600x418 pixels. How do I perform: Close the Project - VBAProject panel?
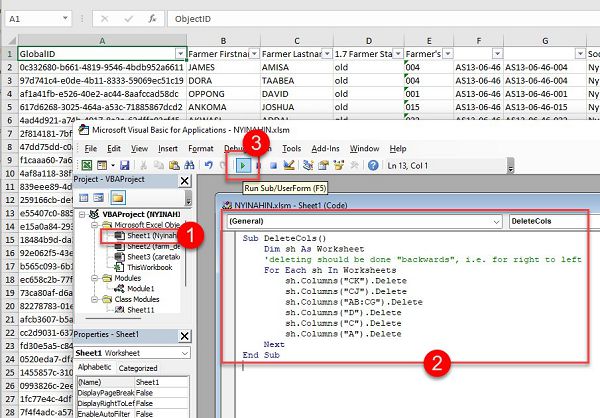pos(184,181)
